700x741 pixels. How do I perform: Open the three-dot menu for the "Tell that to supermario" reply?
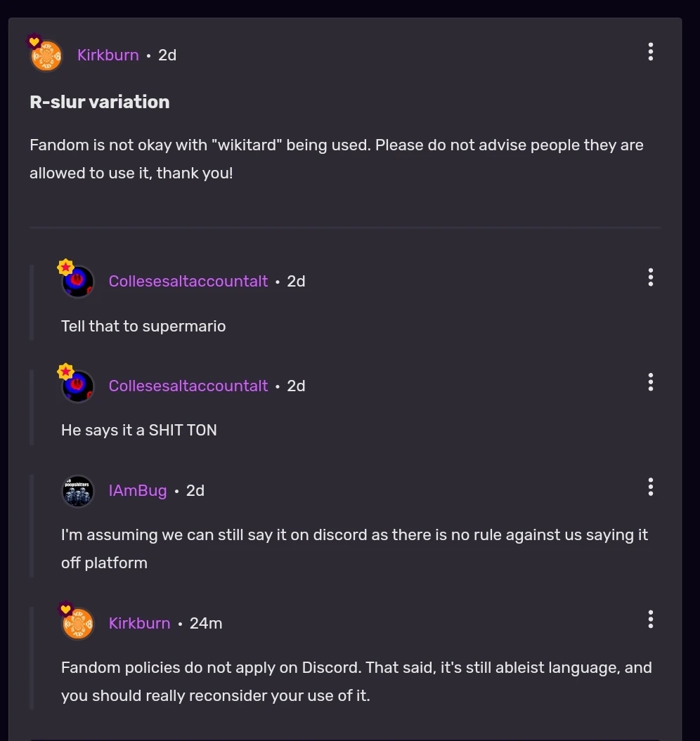click(651, 277)
